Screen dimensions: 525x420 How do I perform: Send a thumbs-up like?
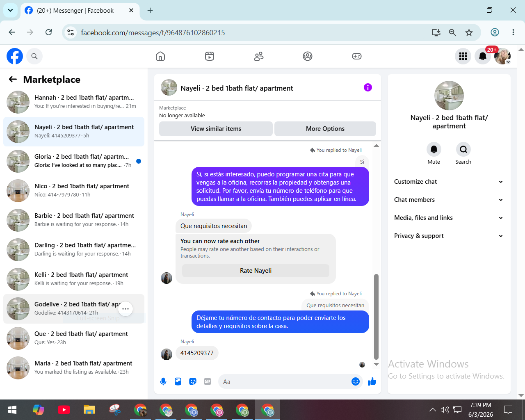tap(372, 382)
